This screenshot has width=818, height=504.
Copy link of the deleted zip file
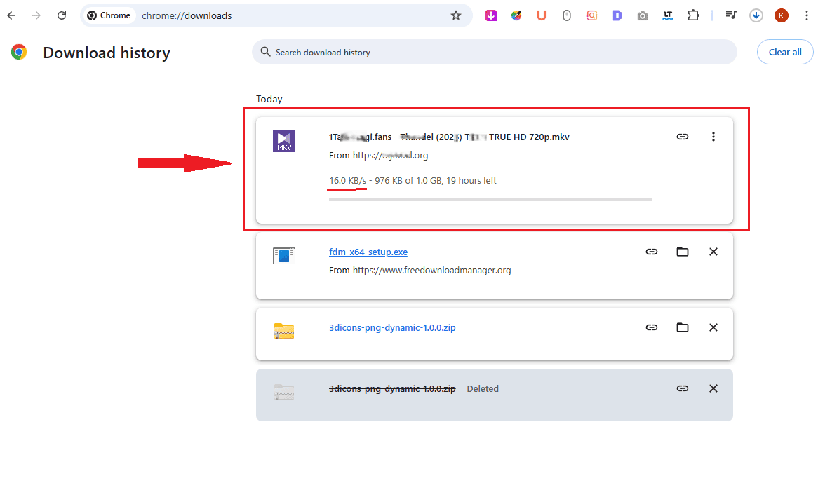coord(682,388)
